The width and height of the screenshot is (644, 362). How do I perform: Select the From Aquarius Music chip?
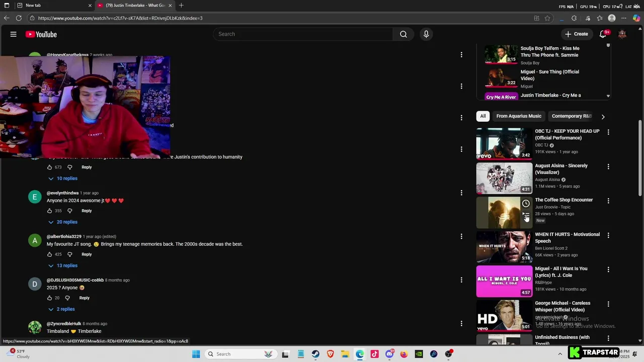(x=519, y=116)
